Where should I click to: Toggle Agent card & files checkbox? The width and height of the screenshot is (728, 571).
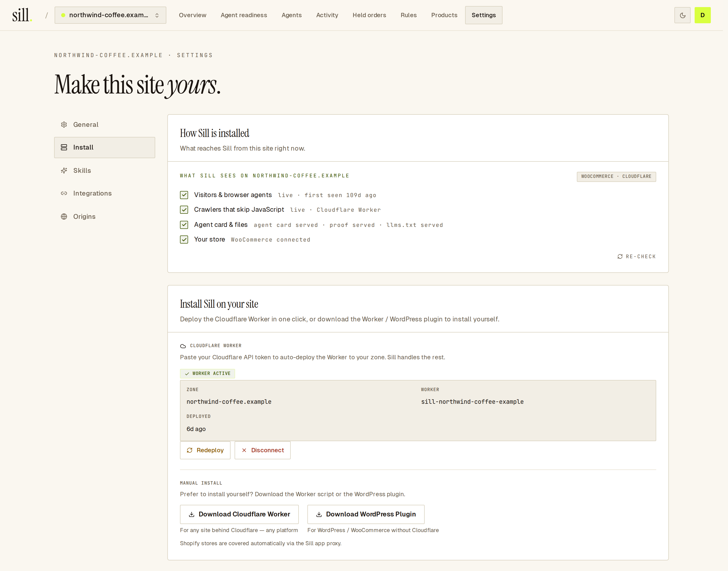pos(184,225)
